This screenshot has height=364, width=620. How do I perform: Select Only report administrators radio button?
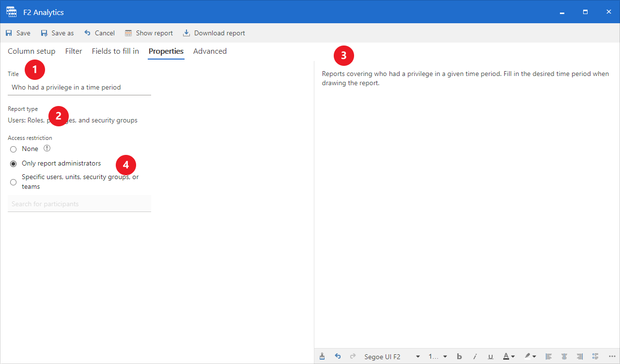click(14, 164)
